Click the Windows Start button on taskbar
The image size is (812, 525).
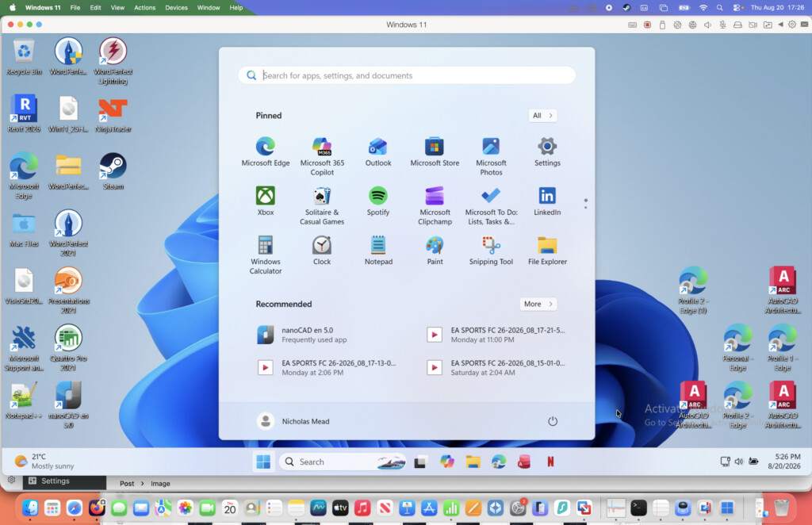(263, 462)
